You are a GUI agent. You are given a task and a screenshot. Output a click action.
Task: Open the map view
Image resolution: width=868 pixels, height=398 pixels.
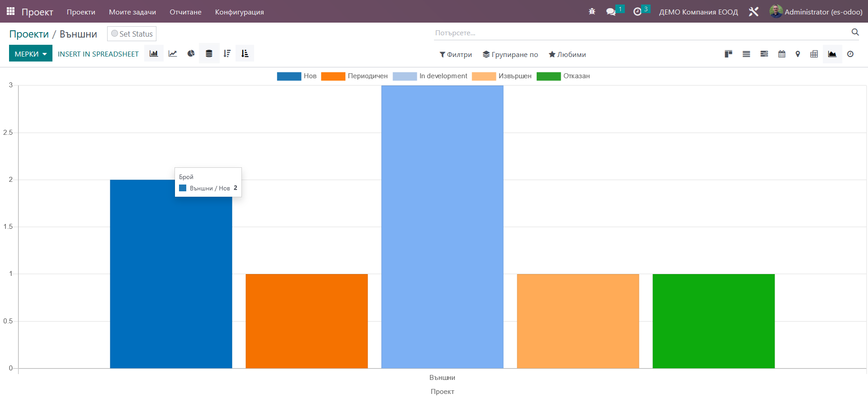click(798, 54)
